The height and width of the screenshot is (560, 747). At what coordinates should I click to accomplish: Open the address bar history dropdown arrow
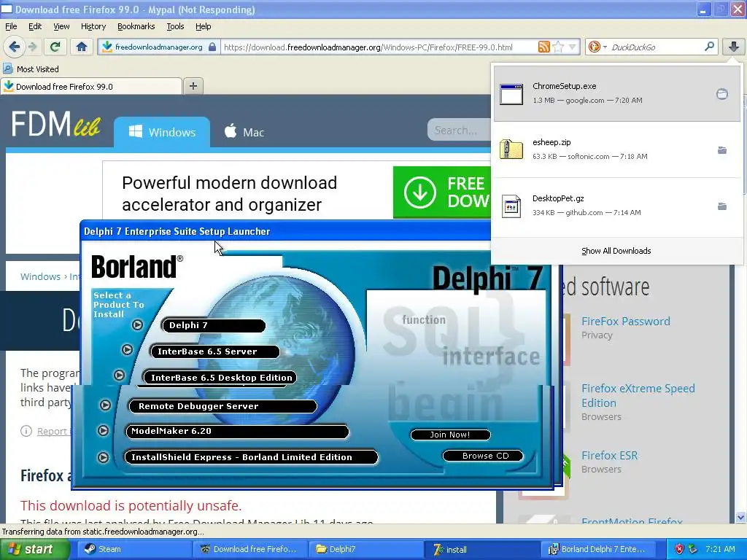pyautogui.click(x=573, y=47)
